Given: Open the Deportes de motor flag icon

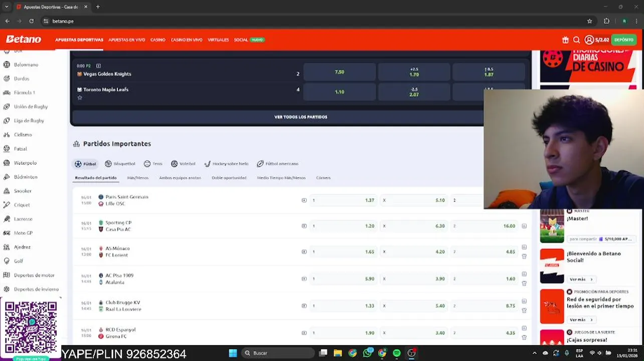Looking at the screenshot, I should pyautogui.click(x=7, y=275).
